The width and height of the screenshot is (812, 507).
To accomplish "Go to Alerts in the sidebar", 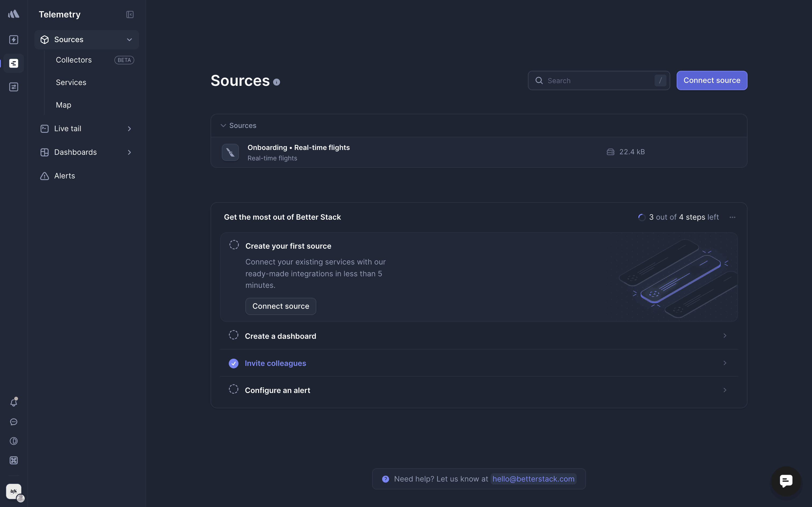I will 64,176.
